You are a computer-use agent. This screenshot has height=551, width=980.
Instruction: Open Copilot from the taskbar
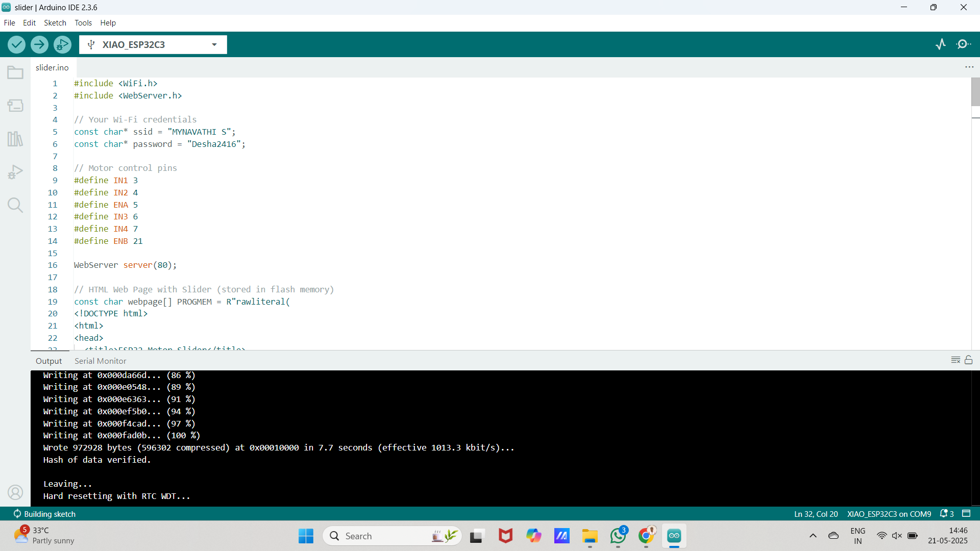point(534,536)
